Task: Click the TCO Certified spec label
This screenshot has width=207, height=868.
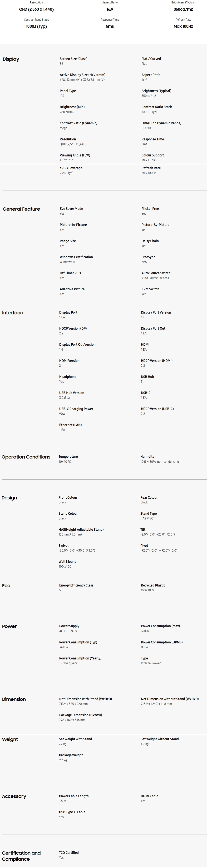Action: (x=69, y=853)
